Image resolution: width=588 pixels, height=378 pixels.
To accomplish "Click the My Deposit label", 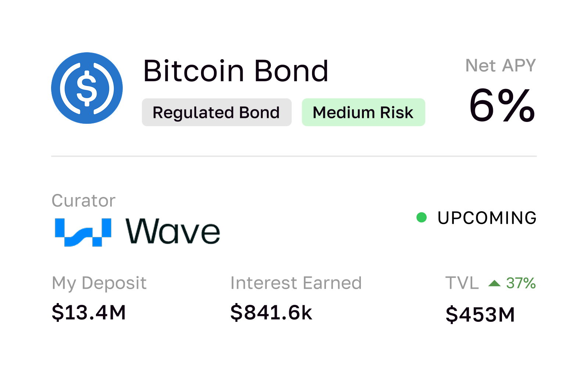I will tap(99, 283).
